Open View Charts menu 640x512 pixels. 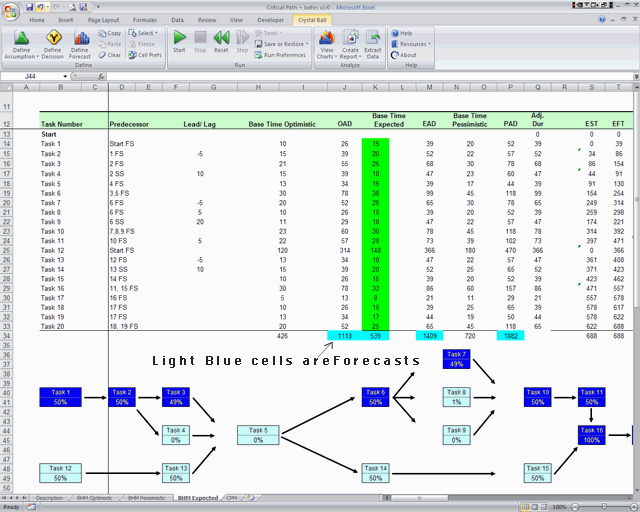click(x=327, y=45)
